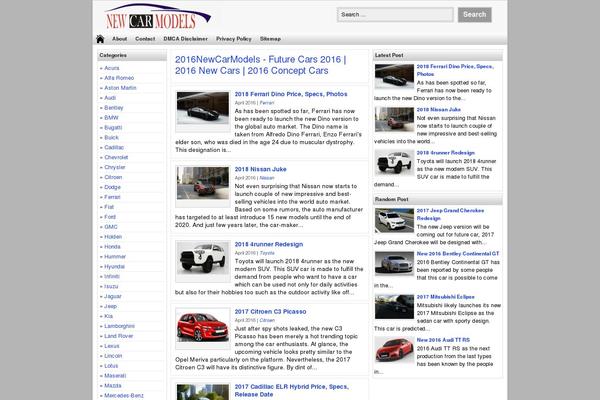Open the New 2016 Audi TT RS link
This screenshot has height=400, width=600.
click(443, 340)
